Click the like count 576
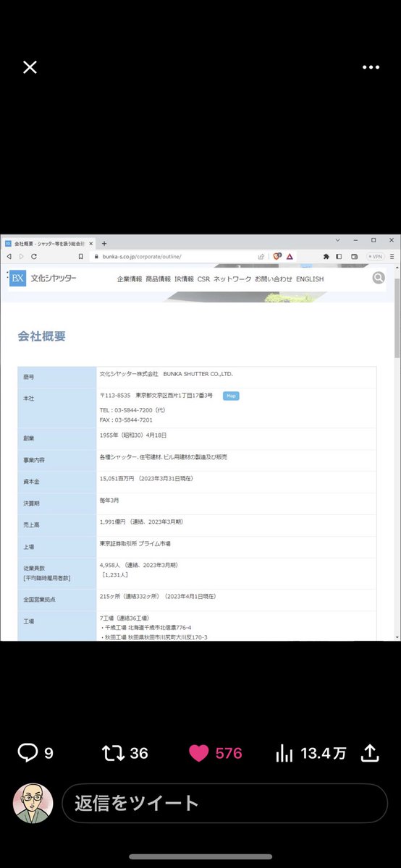The image size is (401, 868). coord(229,754)
